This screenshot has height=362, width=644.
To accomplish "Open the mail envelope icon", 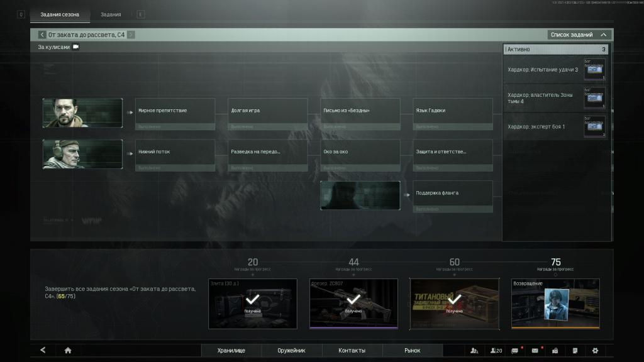I will click(x=535, y=350).
